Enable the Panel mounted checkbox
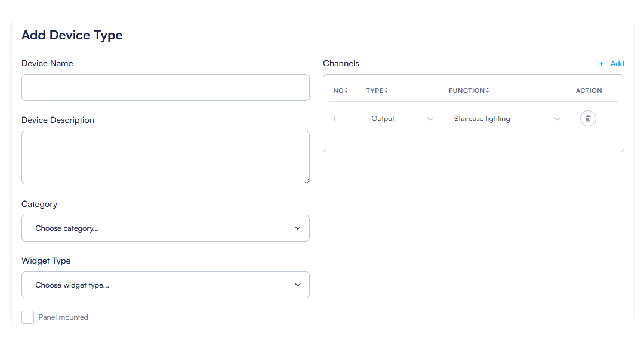 click(28, 317)
